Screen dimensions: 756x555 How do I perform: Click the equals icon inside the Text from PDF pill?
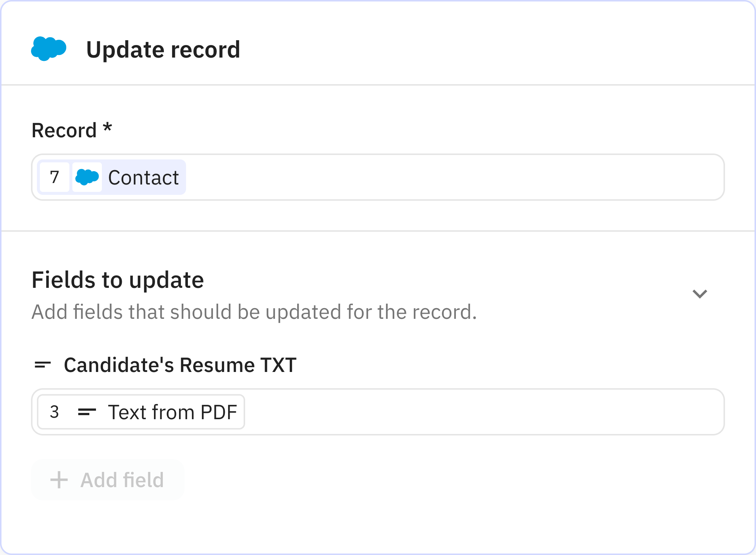pos(87,411)
